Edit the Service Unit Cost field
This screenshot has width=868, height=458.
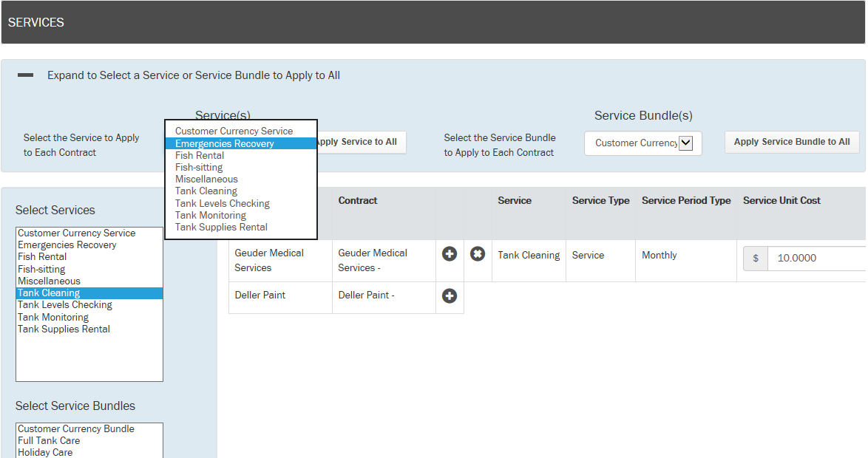click(x=817, y=259)
